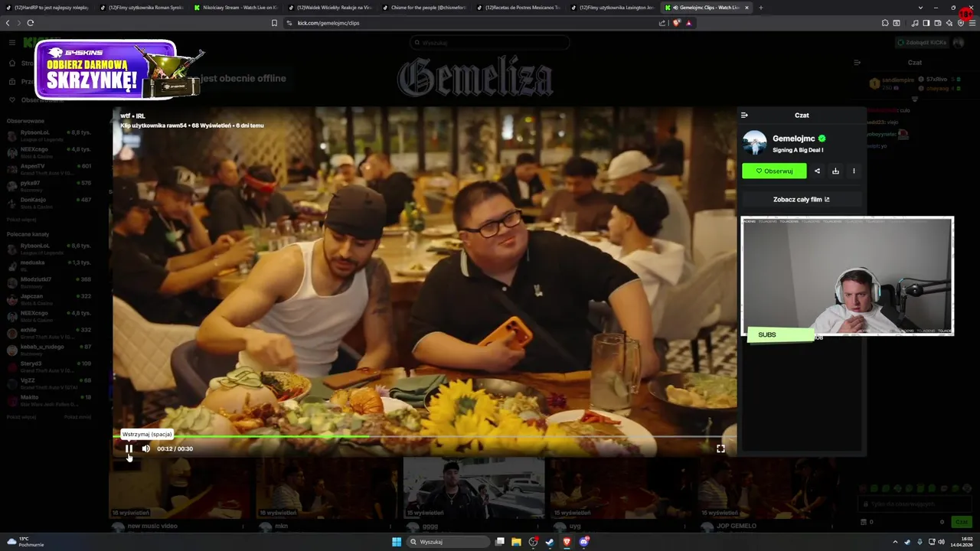Select the 'gggg' clip thumbnail

[474, 489]
